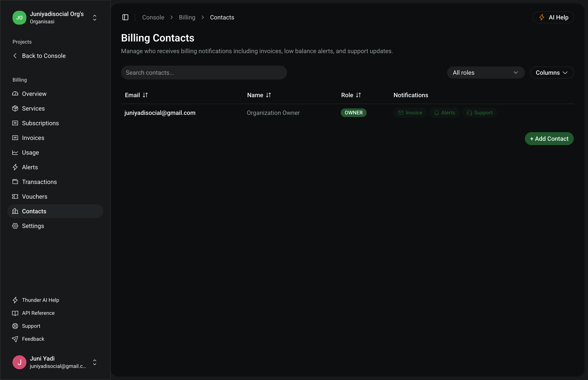Expand the organization switcher chevrons
The height and width of the screenshot is (380, 588).
coord(95,17)
